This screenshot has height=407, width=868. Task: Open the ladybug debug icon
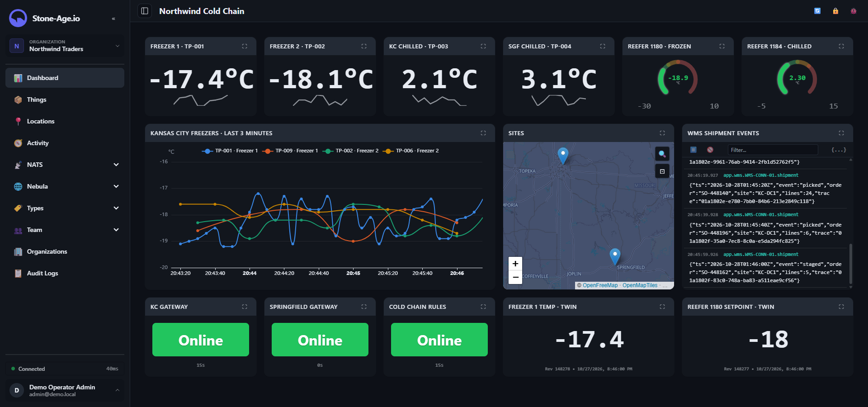[x=854, y=11]
